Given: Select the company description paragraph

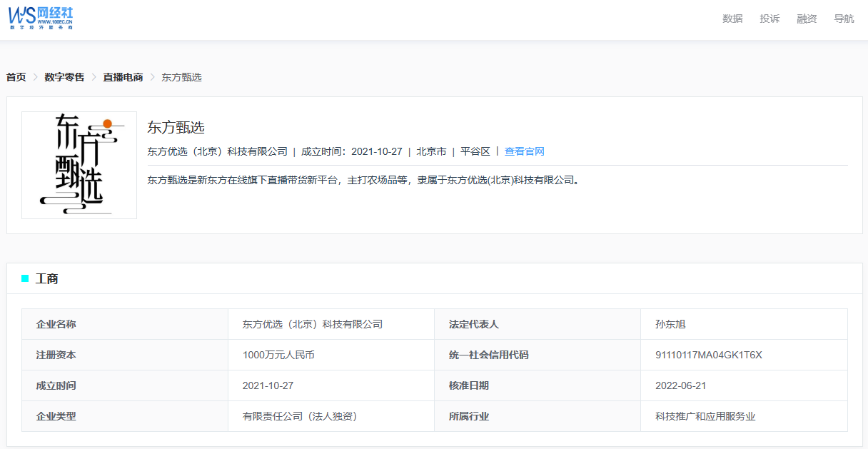Looking at the screenshot, I should [x=364, y=180].
